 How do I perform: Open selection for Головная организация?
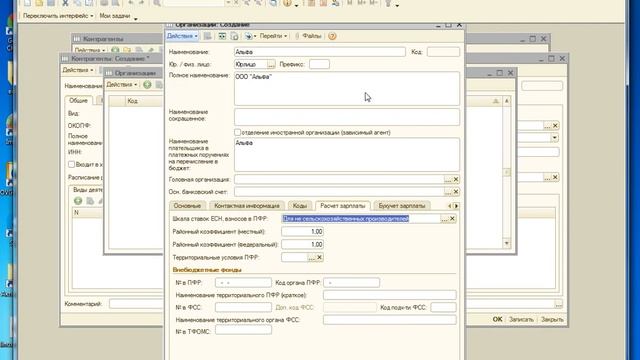(448, 180)
